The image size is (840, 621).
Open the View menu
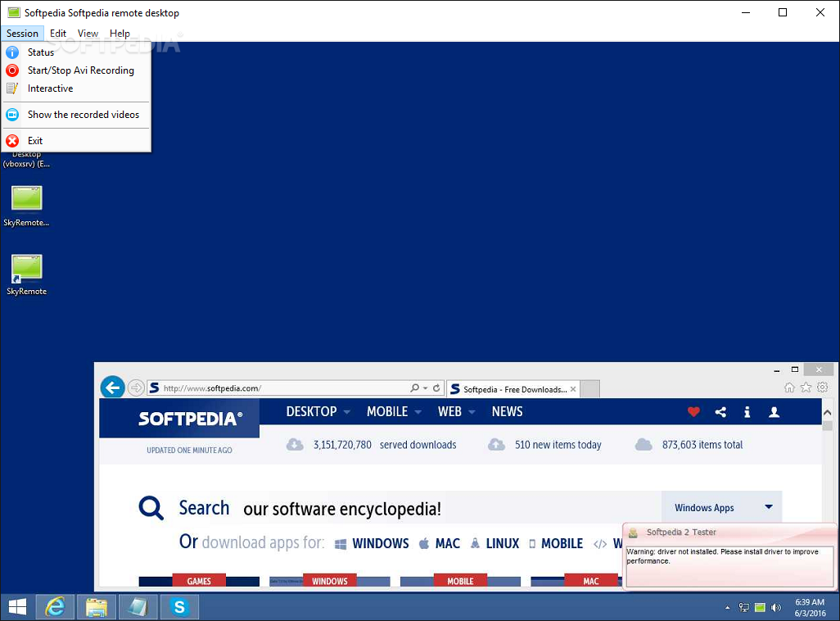click(88, 34)
